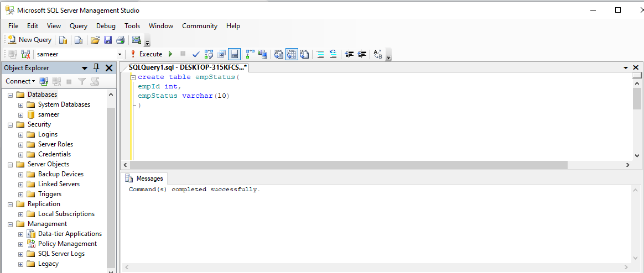Close the Object Explorer panel
Screen dimensions: 644x273
[109, 68]
